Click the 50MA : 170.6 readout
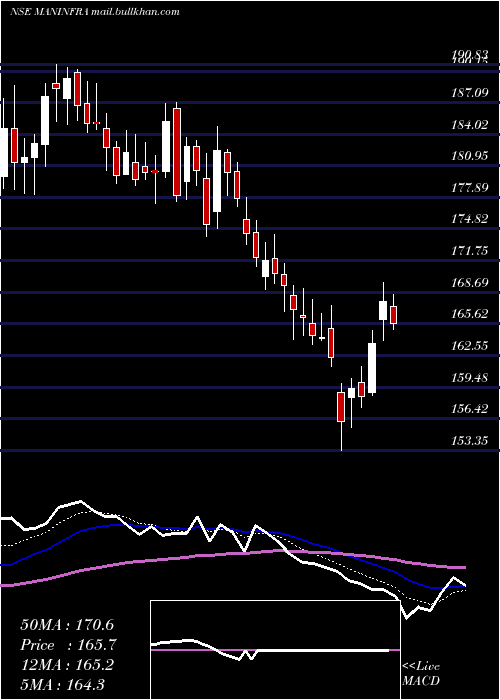The height and width of the screenshot is (700, 500). pos(67,625)
